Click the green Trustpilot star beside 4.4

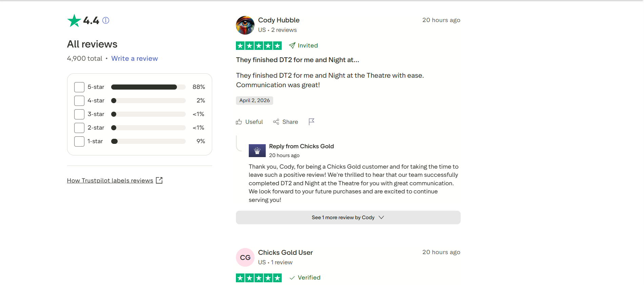[x=74, y=21]
